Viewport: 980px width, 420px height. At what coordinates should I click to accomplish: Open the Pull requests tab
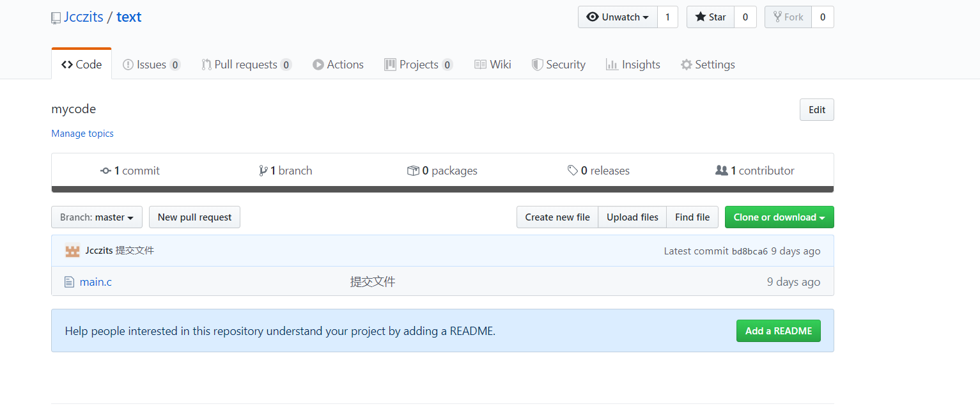point(247,65)
